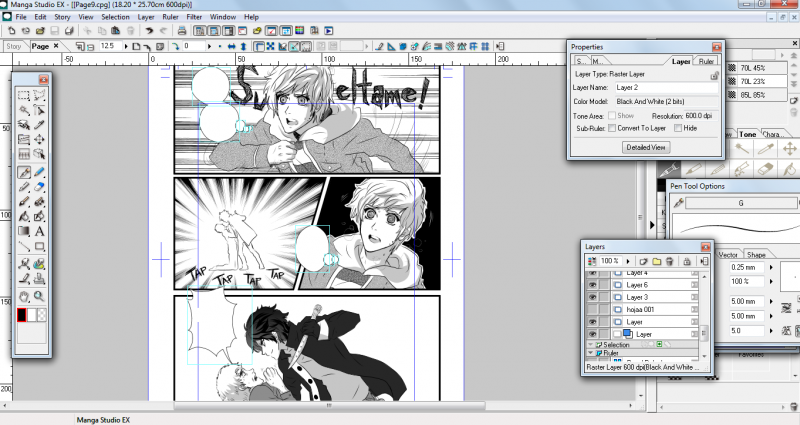Click the new folder icon in Layers panel
The height and width of the screenshot is (425, 800).
pyautogui.click(x=657, y=261)
